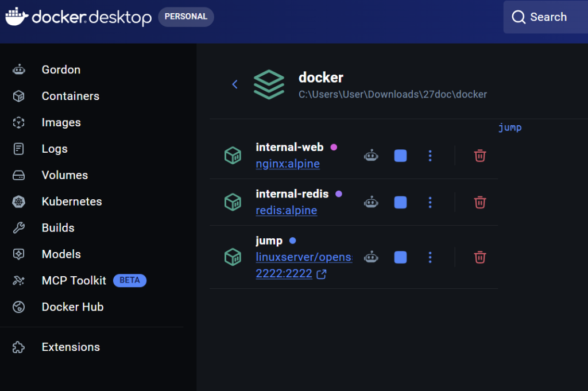Stop the internal-redis container
This screenshot has height=391, width=588.
(x=400, y=203)
